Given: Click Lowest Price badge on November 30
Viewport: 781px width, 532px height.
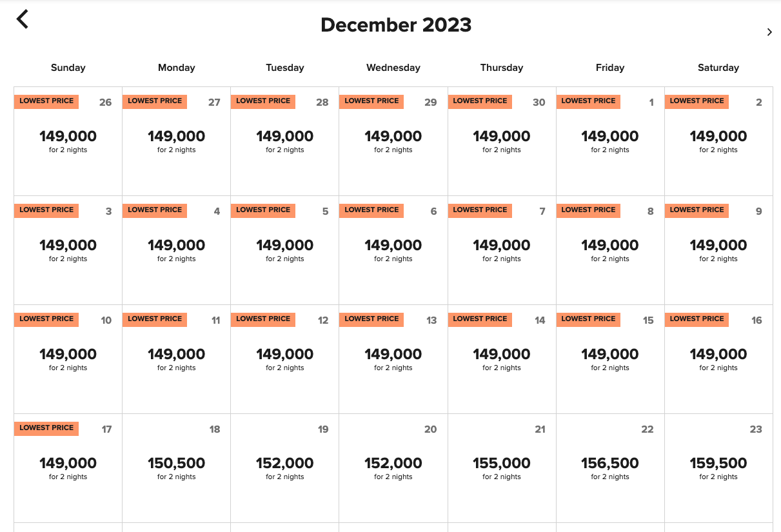Looking at the screenshot, I should (480, 101).
